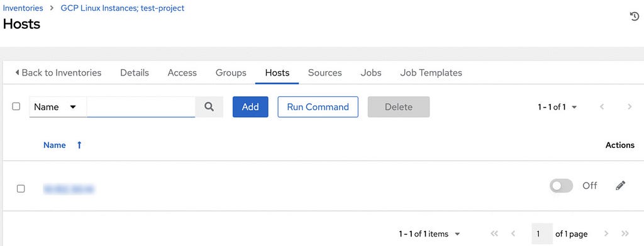Go to first page double-chevron icon
Viewport: 644px width, 246px height.
coord(494,233)
